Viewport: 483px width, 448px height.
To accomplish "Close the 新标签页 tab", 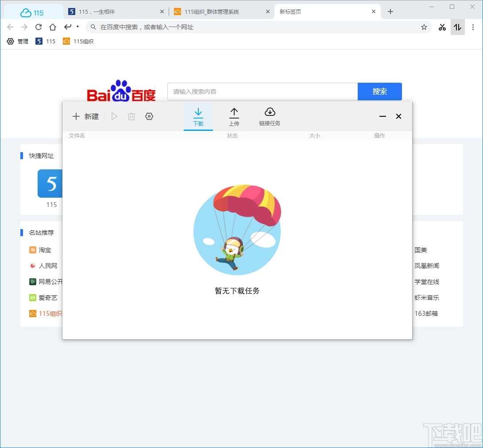I will point(374,11).
